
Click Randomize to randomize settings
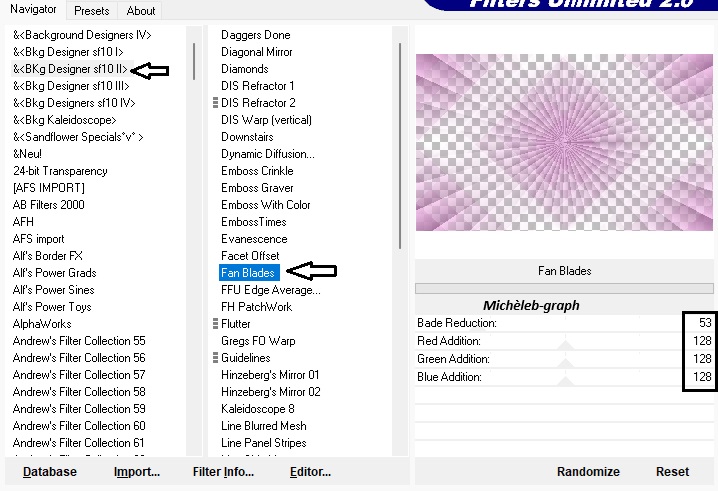pos(588,472)
